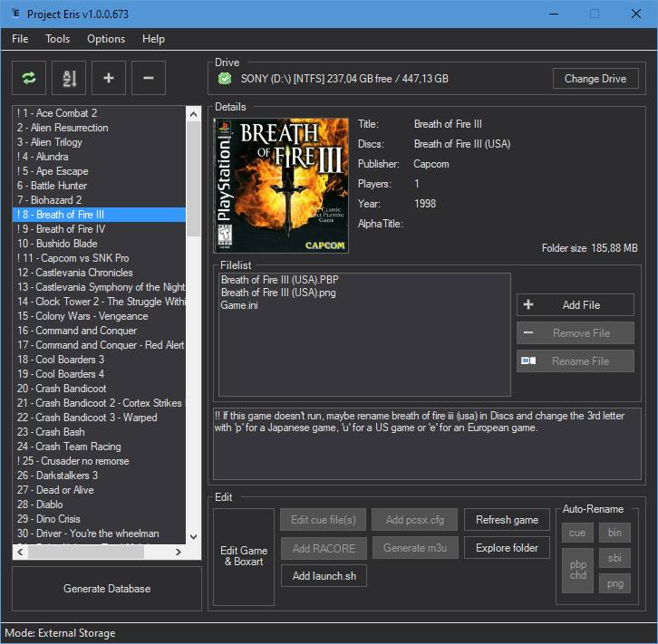
Task: Select '11 - Capcom vs SNK Pro' game
Action: click(x=99, y=258)
